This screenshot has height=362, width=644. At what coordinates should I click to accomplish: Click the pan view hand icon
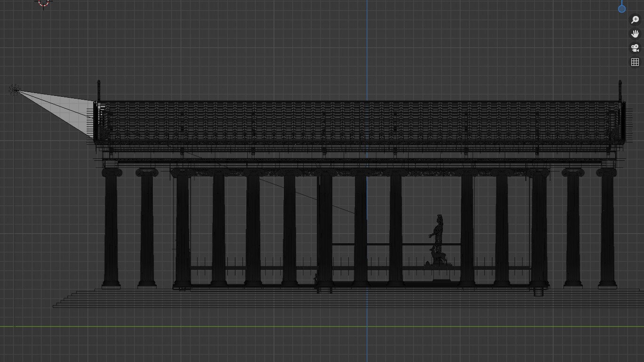click(635, 34)
